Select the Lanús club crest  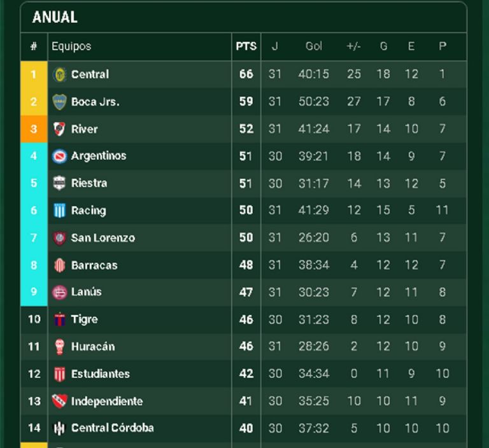(59, 292)
